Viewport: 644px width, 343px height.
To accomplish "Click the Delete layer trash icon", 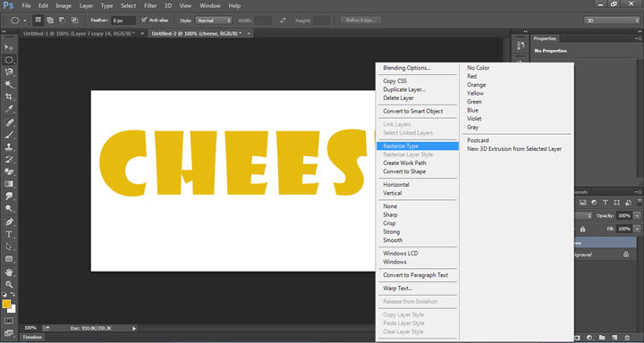I will [627, 338].
